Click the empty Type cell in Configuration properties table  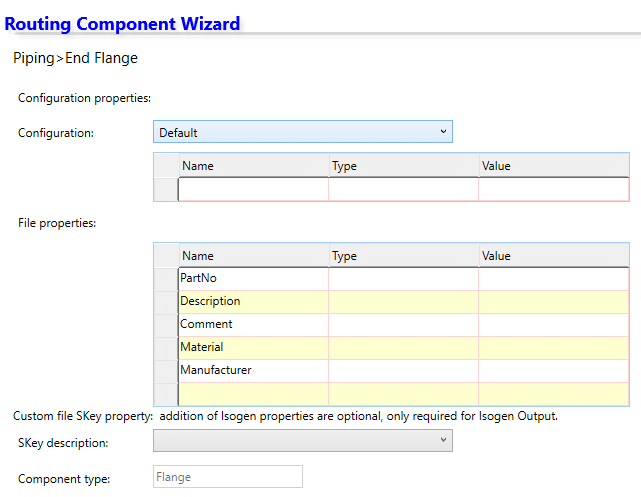click(403, 189)
